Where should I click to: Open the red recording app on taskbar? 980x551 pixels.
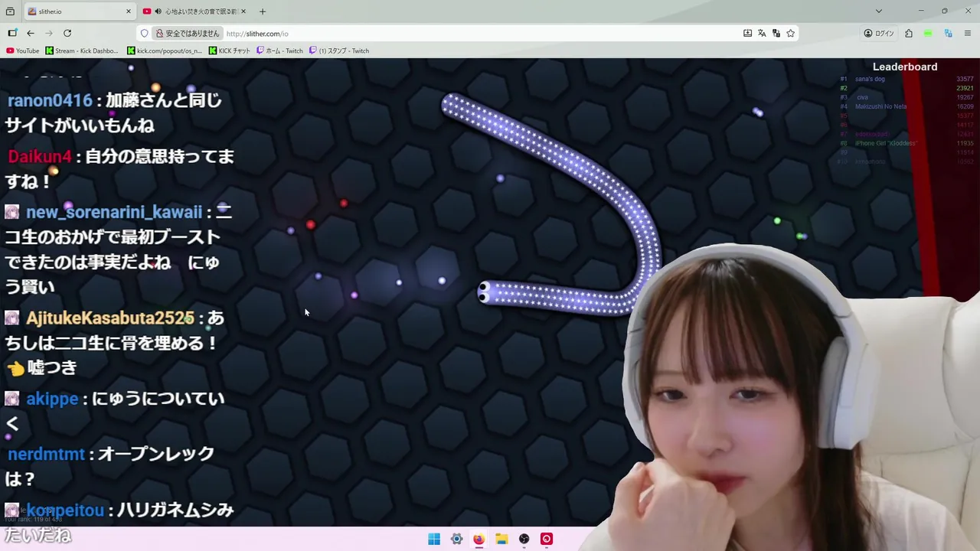[x=547, y=539]
